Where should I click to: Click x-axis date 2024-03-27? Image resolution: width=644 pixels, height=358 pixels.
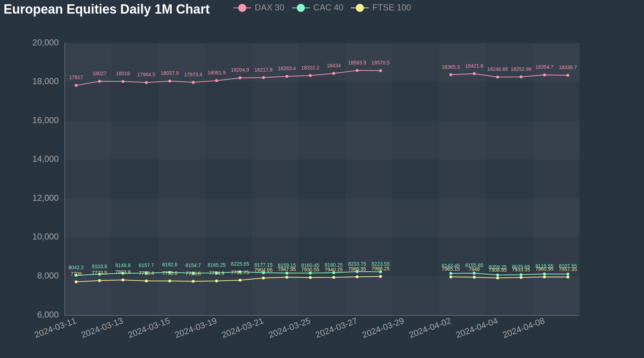click(337, 328)
